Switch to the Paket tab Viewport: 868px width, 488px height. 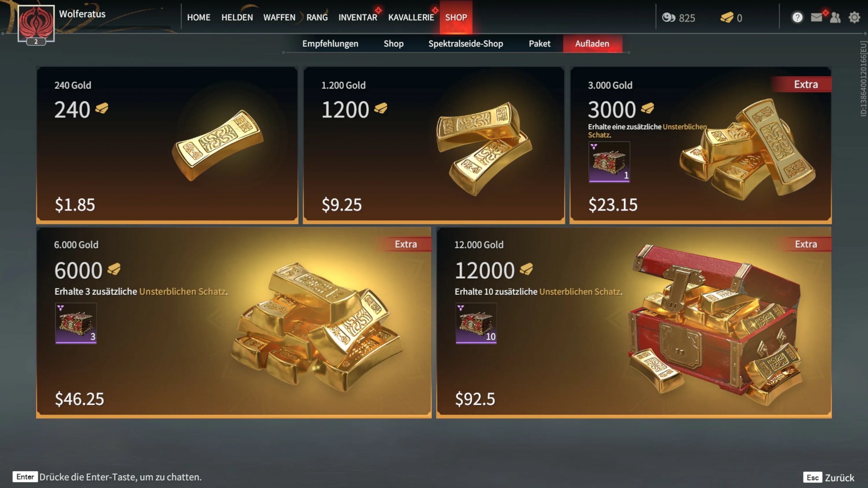coord(540,44)
